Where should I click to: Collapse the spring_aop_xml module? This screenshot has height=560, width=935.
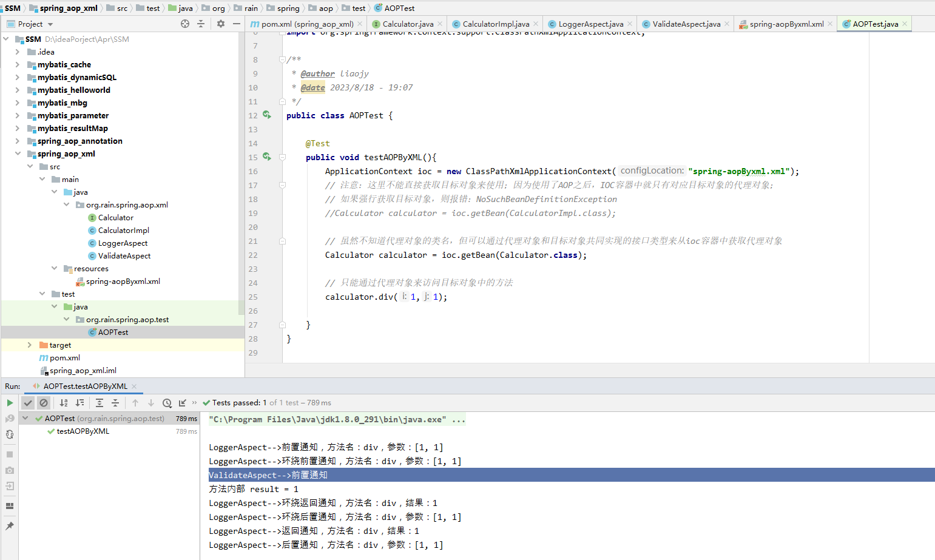18,154
